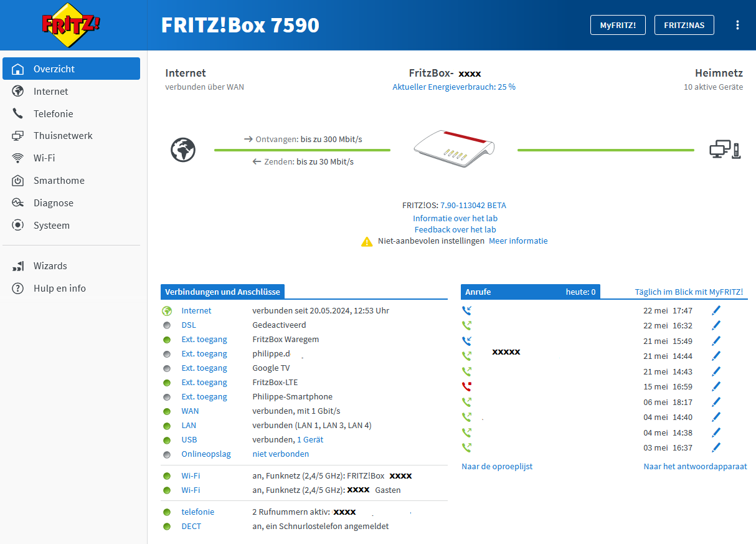Screen dimensions: 756x544
Task: Click the globe Internet icon in the diagram
Action: pos(183,150)
